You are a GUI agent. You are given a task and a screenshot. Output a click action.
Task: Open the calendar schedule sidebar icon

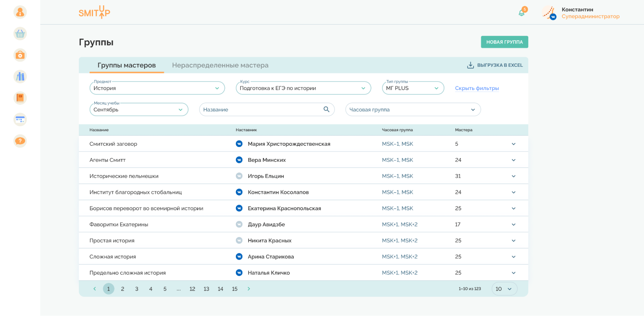(20, 120)
